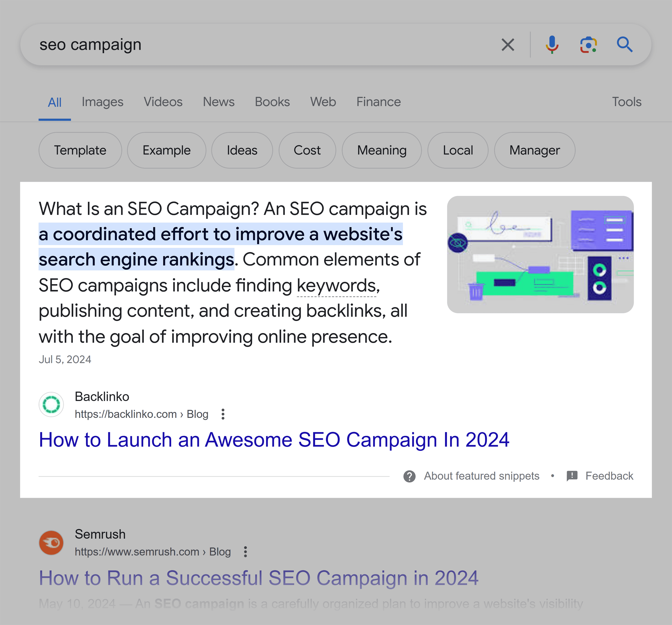Click the Semrush site name
Screen dimensions: 672x625
[x=100, y=534]
